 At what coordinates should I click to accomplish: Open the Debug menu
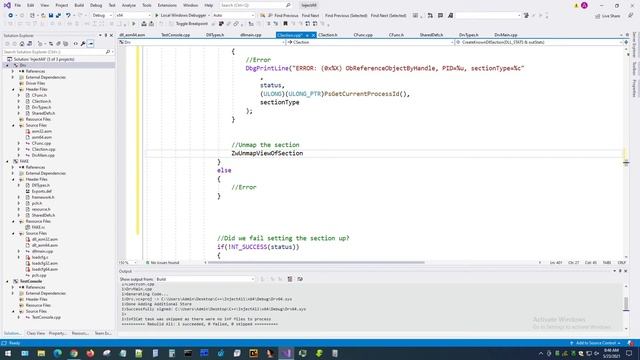coord(96,5)
